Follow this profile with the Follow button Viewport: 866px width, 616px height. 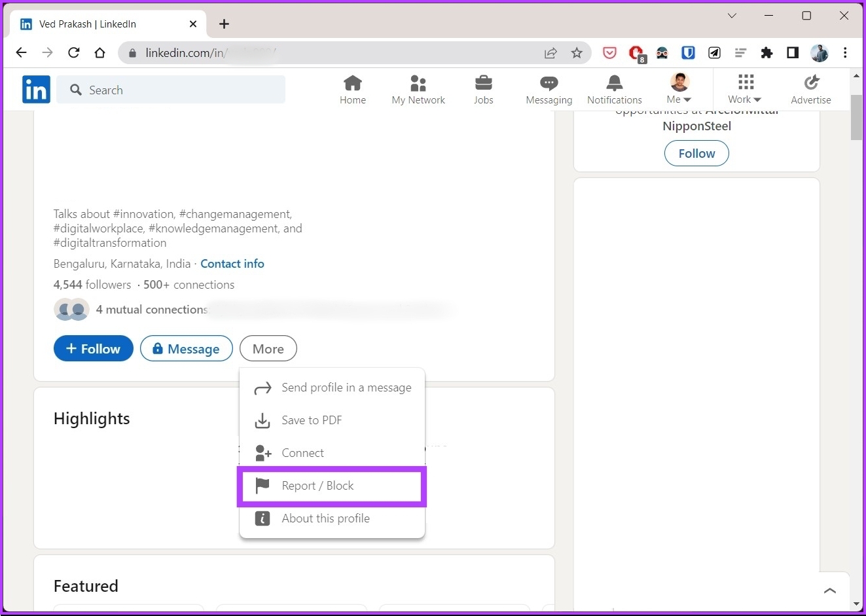[x=93, y=348]
